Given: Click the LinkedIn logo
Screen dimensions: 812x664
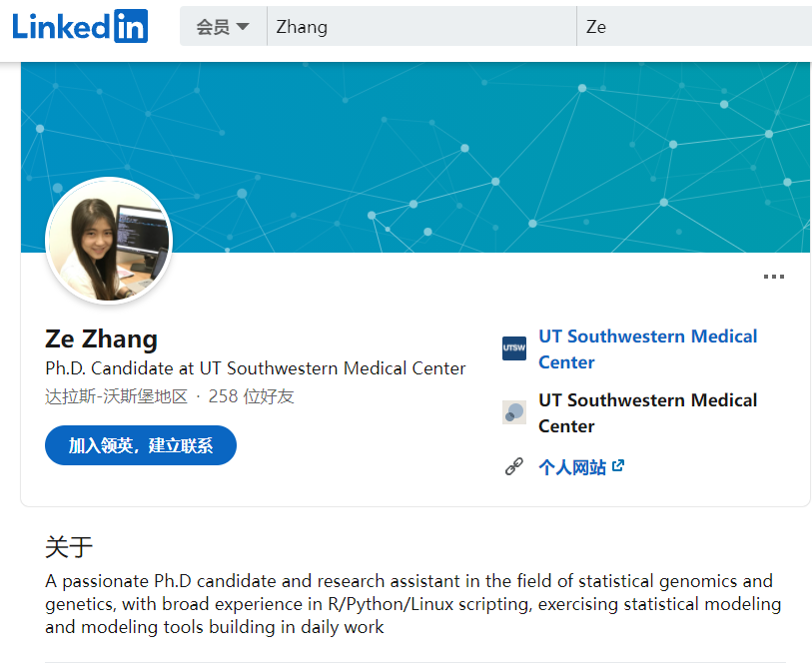Looking at the screenshot, I should tap(80, 26).
